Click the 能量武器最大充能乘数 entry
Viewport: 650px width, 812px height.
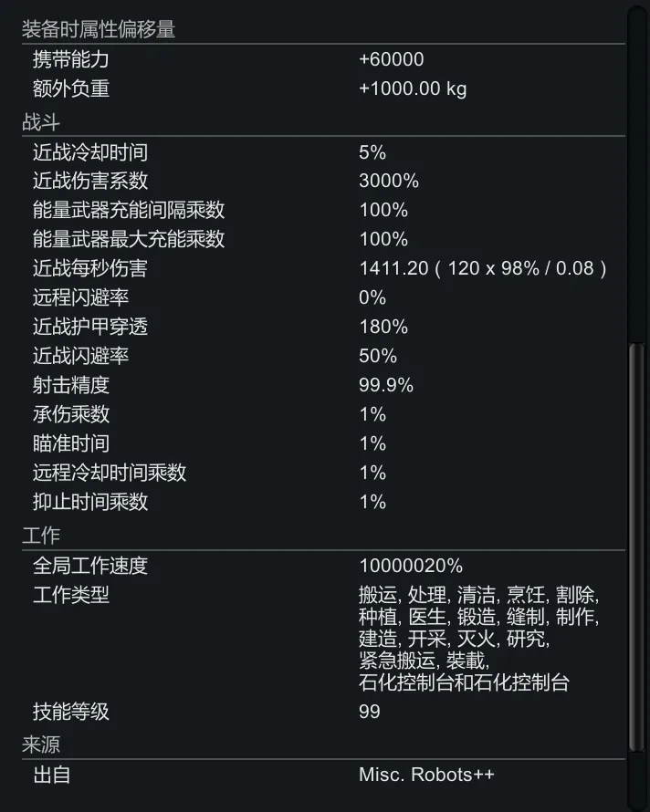320,239
